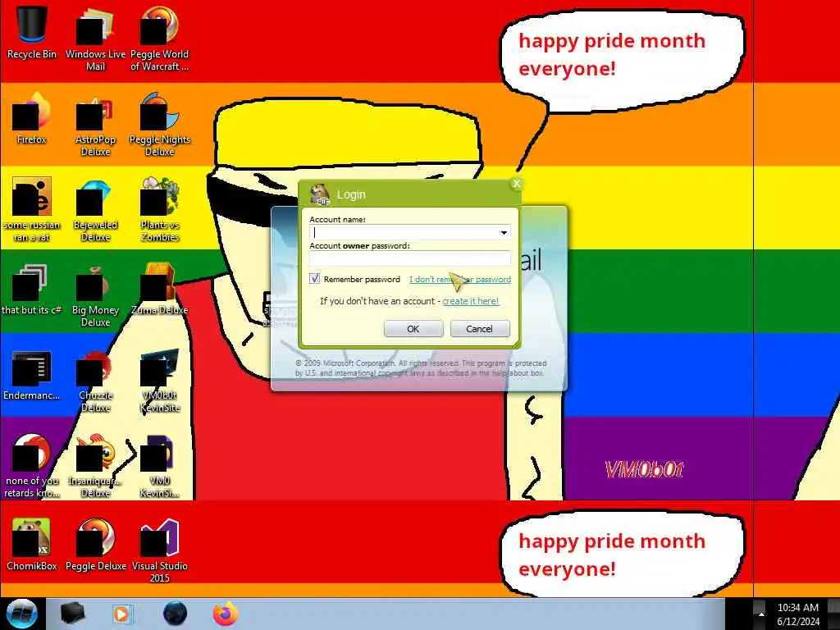
Task: Select the Endermanc... desktop icon
Action: (x=32, y=375)
